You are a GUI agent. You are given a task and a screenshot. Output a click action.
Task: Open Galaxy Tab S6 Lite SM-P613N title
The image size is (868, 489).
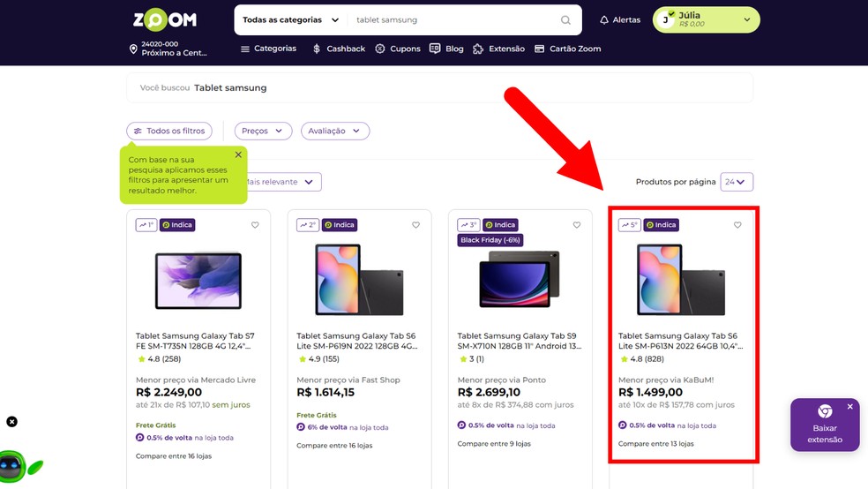pyautogui.click(x=680, y=341)
